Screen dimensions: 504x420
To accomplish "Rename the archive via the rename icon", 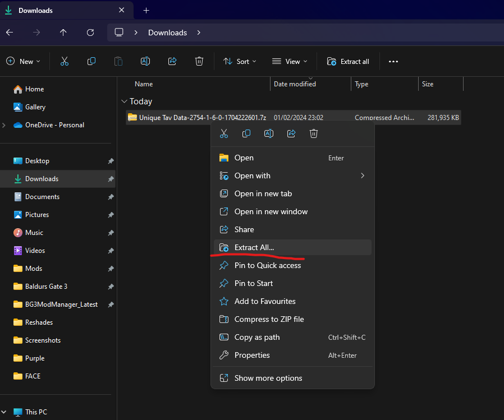I will (x=145, y=61).
